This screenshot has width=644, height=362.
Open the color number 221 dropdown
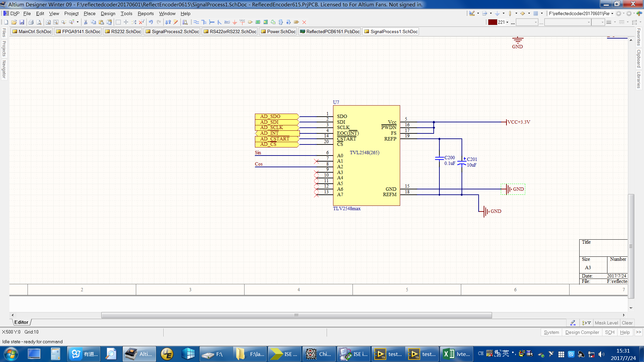pyautogui.click(x=507, y=22)
